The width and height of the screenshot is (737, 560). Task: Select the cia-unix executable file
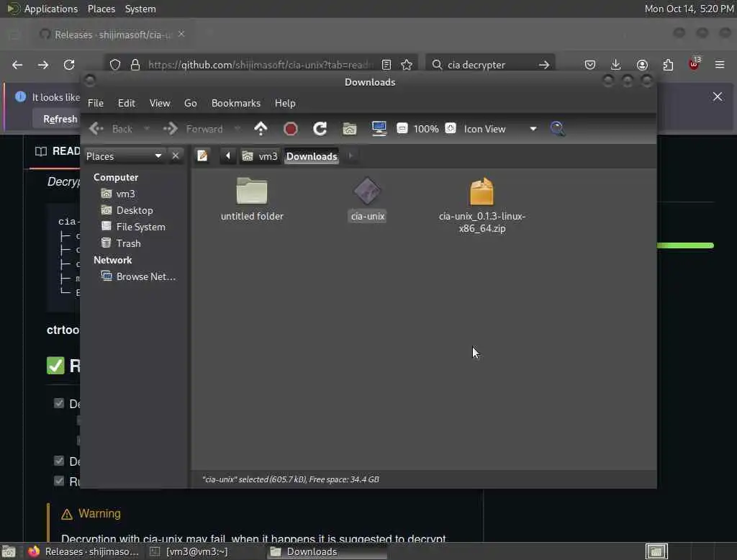[368, 199]
